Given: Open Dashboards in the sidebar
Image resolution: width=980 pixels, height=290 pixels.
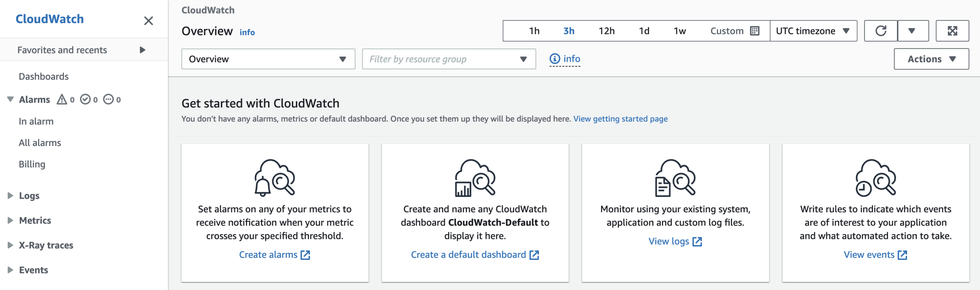Looking at the screenshot, I should (44, 77).
